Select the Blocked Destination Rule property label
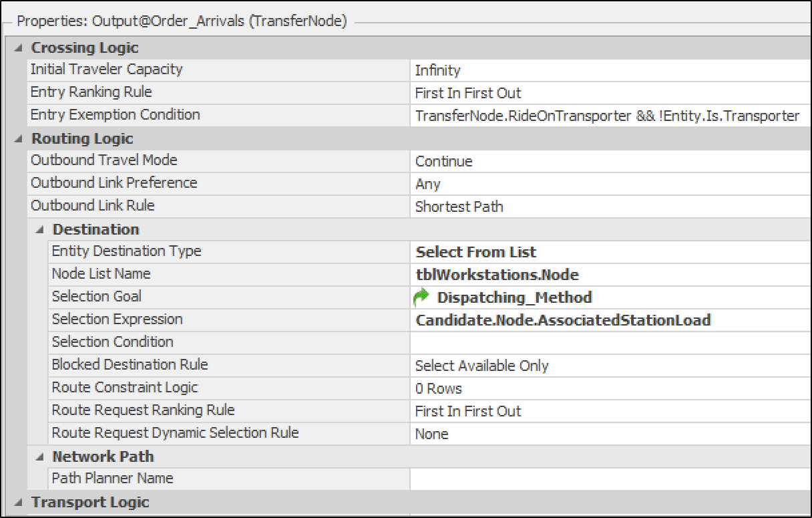The height and width of the screenshot is (518, 812). (130, 365)
